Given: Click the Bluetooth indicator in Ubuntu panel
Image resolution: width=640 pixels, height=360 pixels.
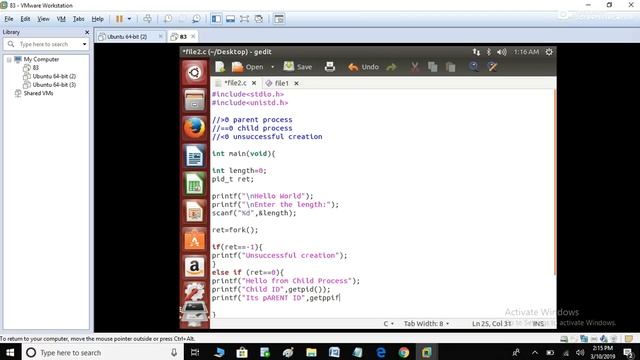Looking at the screenshot, I should pos(489,52).
